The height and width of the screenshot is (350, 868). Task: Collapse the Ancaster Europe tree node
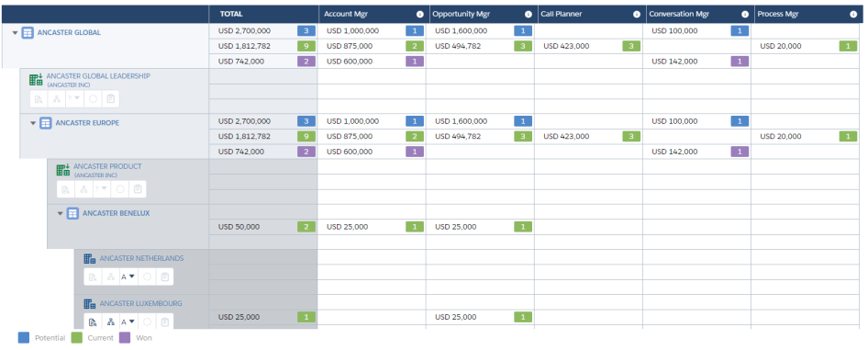coord(33,123)
